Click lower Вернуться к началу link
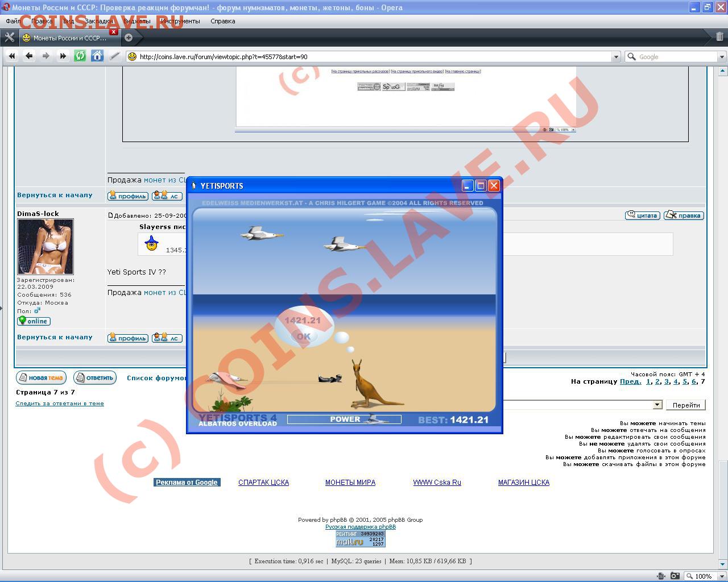Viewport: 728px width, 582px height. [x=55, y=337]
